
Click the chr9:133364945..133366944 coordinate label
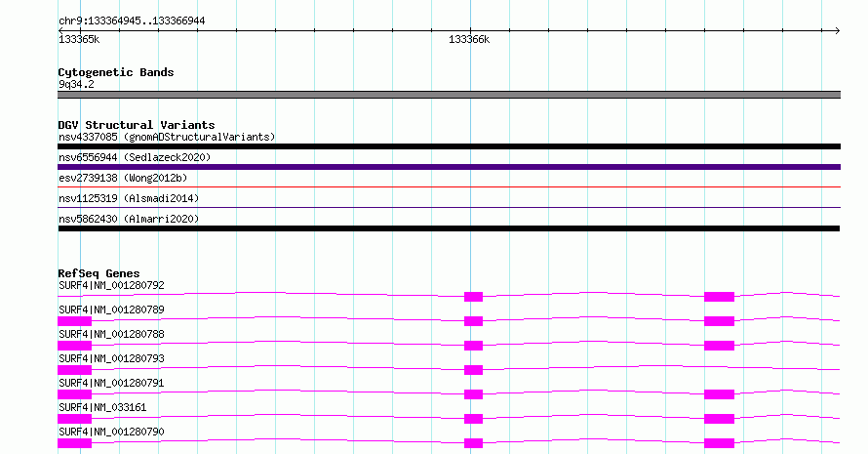(x=132, y=21)
